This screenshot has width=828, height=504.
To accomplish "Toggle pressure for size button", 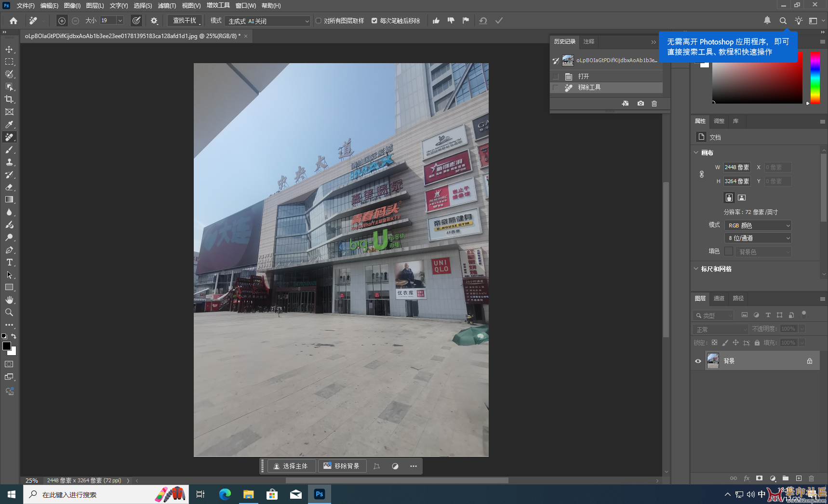I will pos(136,21).
